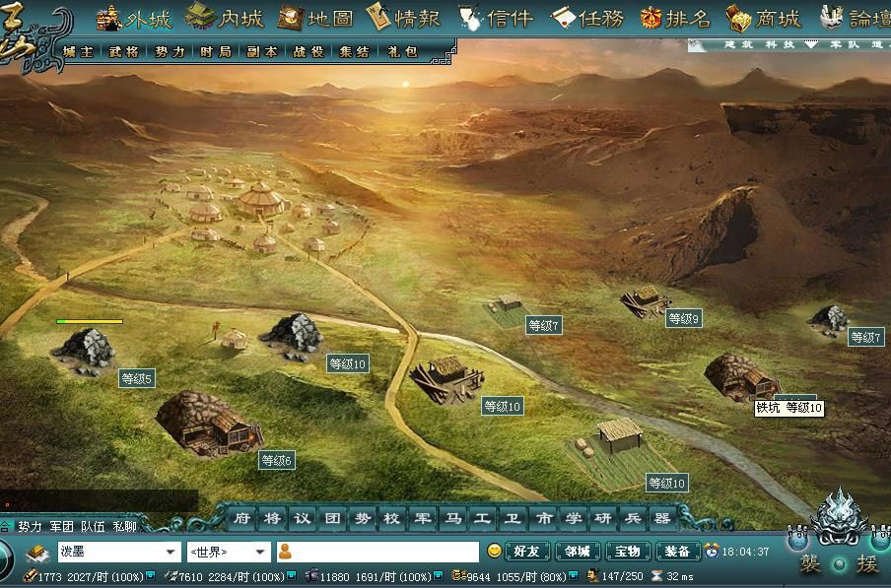
Task: Open the 情报 intelligence reports
Action: [x=404, y=18]
